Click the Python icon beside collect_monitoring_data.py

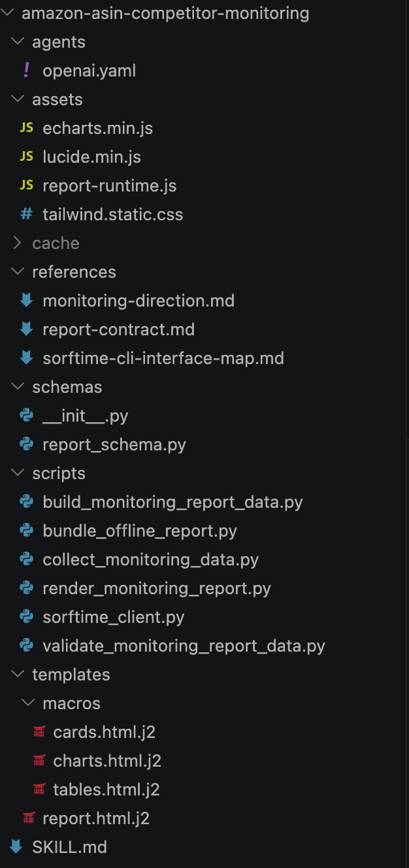26,559
